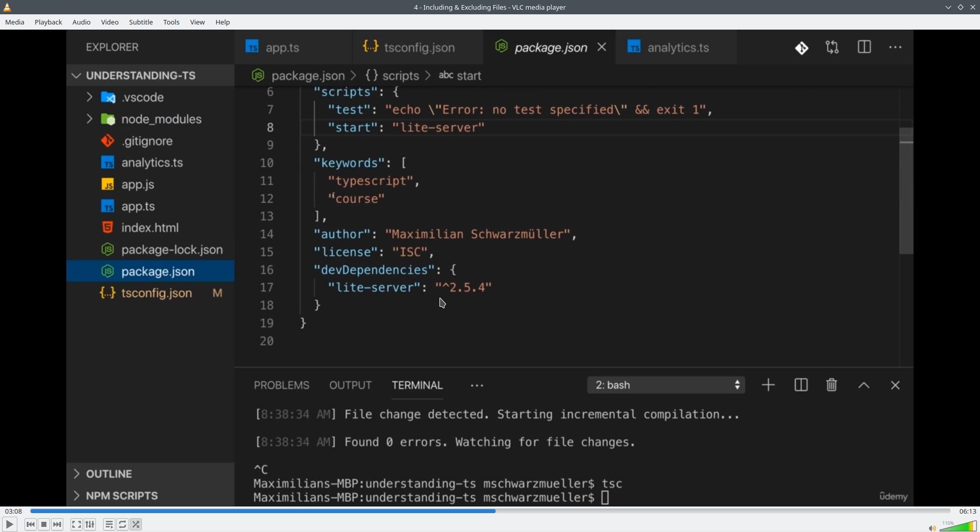The width and height of the screenshot is (980, 532).
Task: Skip to previous media track
Action: click(x=31, y=524)
